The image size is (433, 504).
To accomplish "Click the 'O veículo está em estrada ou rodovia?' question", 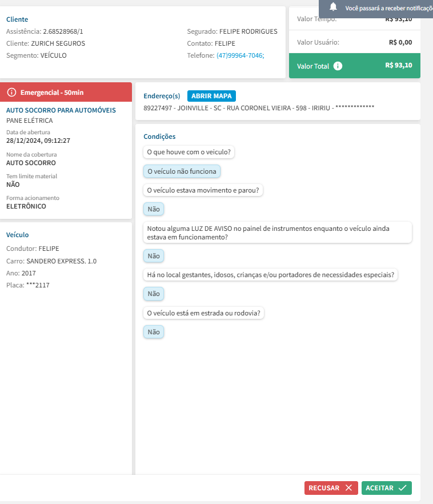I will (203, 313).
